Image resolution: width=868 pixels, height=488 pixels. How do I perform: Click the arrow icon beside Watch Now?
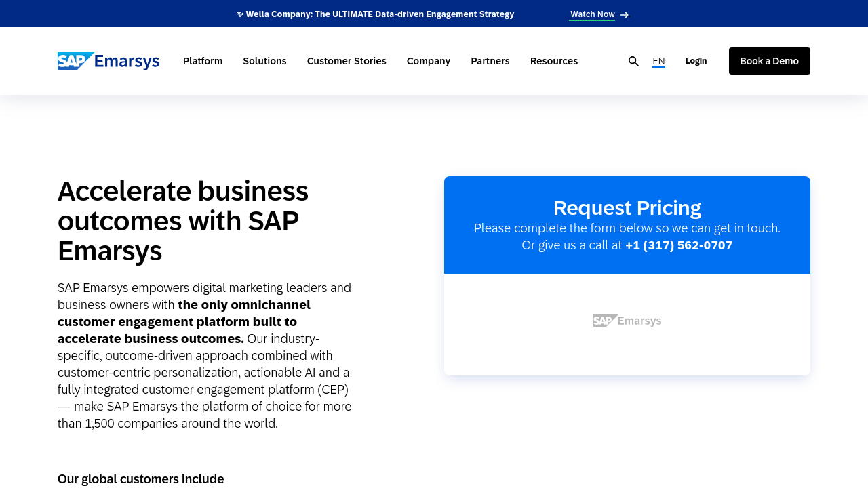[x=625, y=15]
